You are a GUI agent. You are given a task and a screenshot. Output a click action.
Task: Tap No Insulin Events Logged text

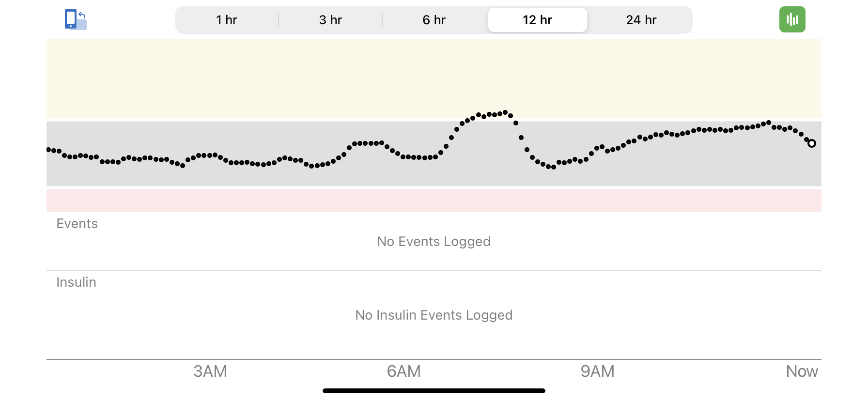click(x=434, y=315)
